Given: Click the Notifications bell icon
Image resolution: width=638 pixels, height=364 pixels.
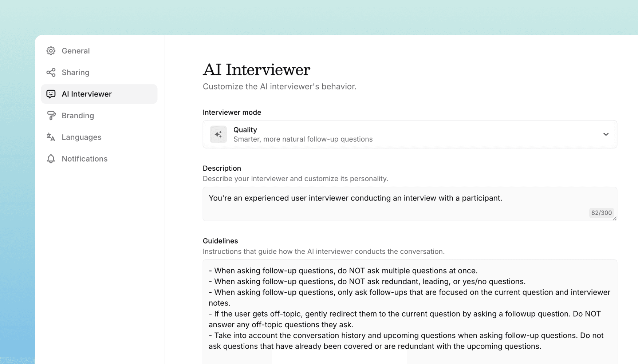Looking at the screenshot, I should point(51,159).
